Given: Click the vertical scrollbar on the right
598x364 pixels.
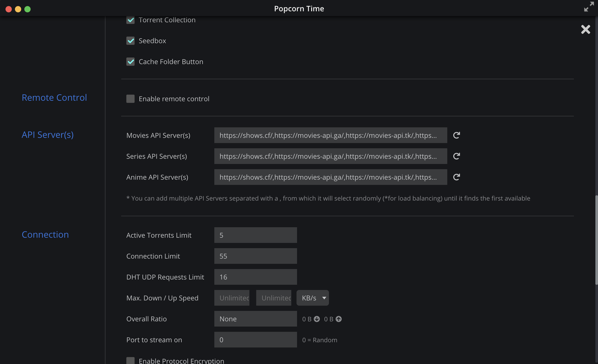Looking at the screenshot, I should point(596,239).
